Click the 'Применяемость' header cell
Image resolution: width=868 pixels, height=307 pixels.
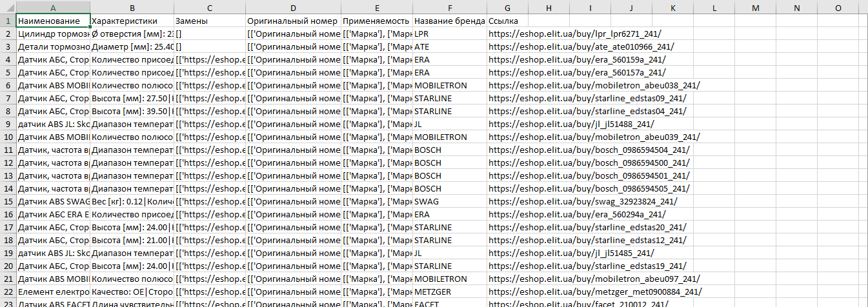click(x=377, y=21)
